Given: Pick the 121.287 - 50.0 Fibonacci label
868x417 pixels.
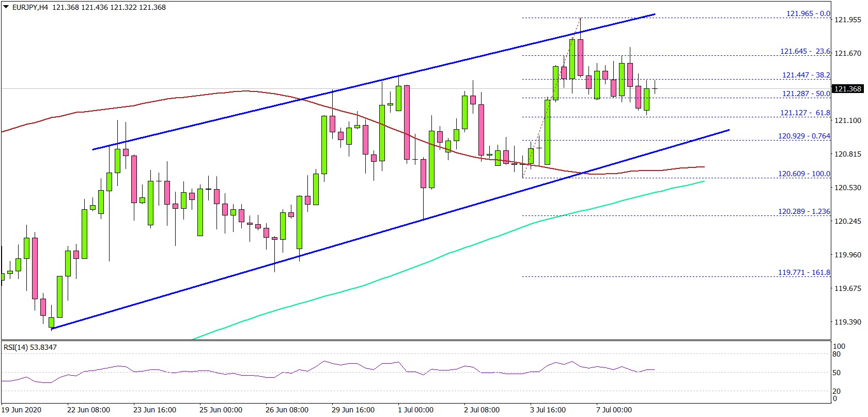Looking at the screenshot, I should point(805,94).
